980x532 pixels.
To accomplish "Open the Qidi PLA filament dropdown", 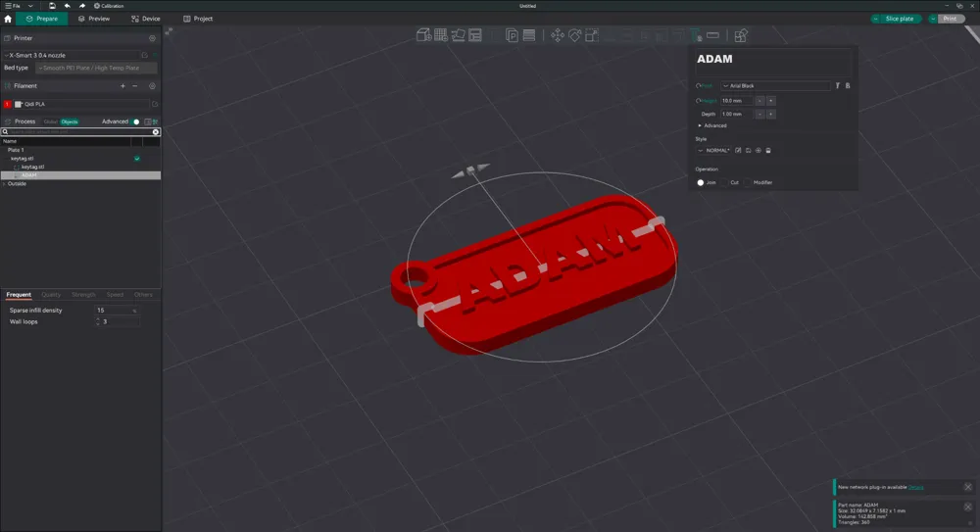I will coord(81,105).
